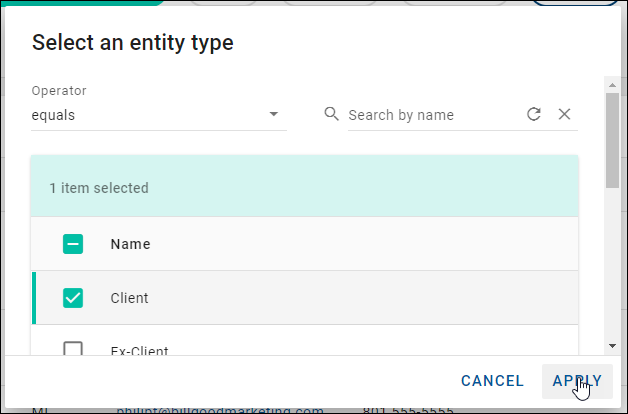Image resolution: width=628 pixels, height=414 pixels.
Task: Uncheck the Client checkbox
Action: [73, 297]
